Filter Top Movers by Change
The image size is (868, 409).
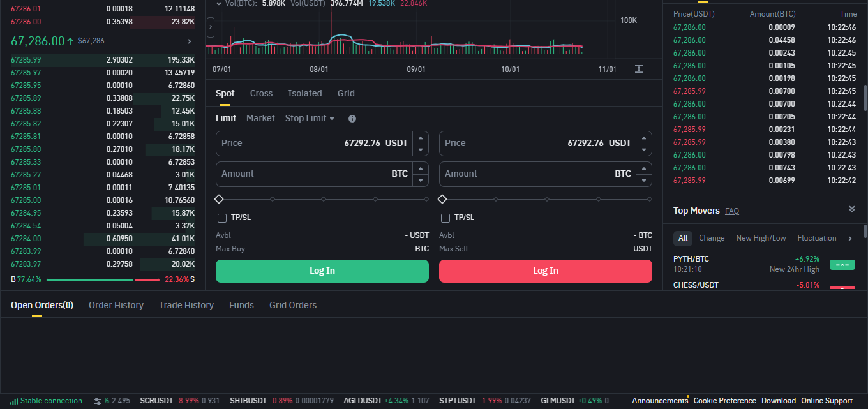click(x=712, y=238)
